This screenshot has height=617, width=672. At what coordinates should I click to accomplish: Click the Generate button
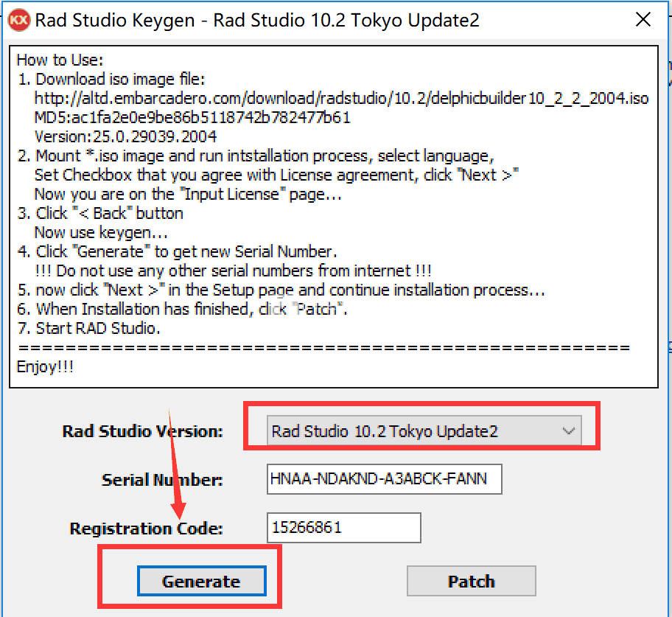click(x=201, y=581)
